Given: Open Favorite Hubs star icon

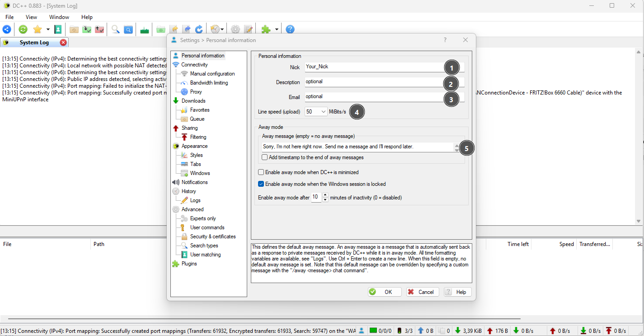Looking at the screenshot, I should pyautogui.click(x=38, y=29).
